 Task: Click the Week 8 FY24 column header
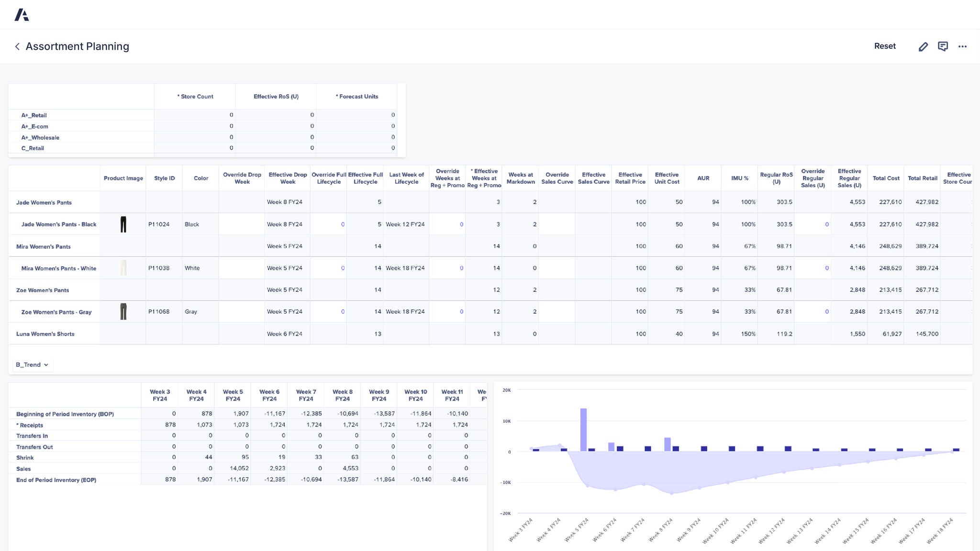pos(343,395)
